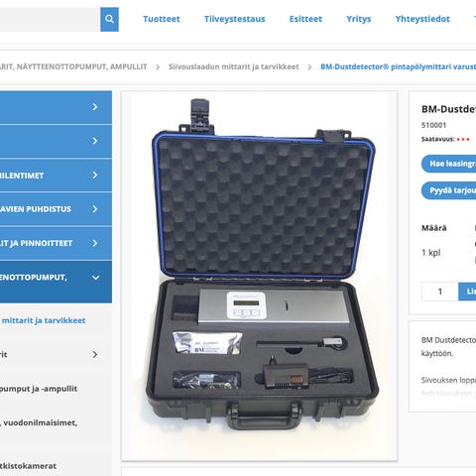The width and height of the screenshot is (476, 476).
Task: Click the BM-Dustdetector breadcrumb link
Action: tap(399, 66)
